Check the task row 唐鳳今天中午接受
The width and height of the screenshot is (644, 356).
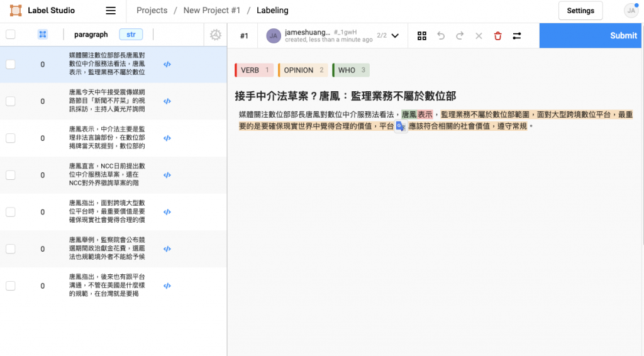[x=11, y=101]
